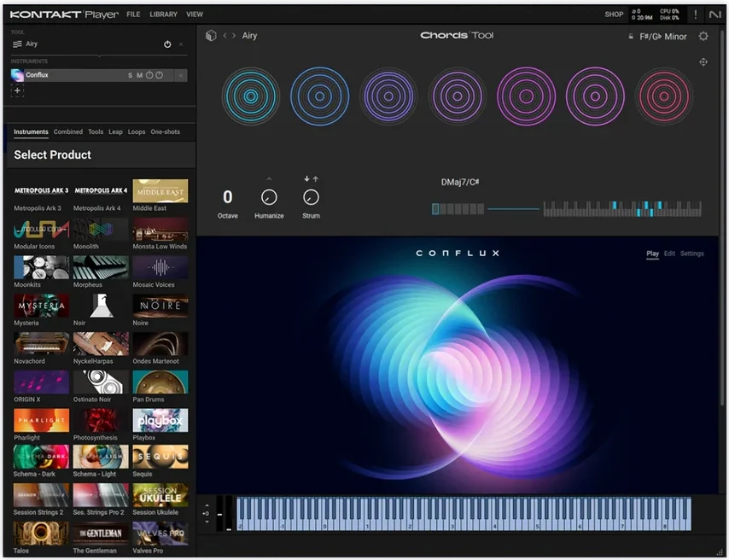729x560 pixels.
Task: Select the Metropolis Ark 3 product
Action: point(41,195)
